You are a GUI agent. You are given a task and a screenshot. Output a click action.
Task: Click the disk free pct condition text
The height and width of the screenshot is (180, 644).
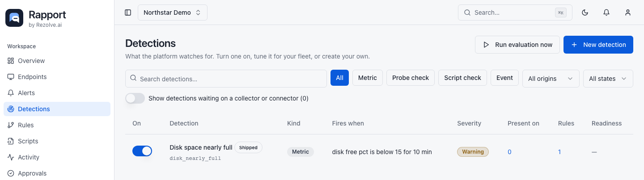click(382, 152)
